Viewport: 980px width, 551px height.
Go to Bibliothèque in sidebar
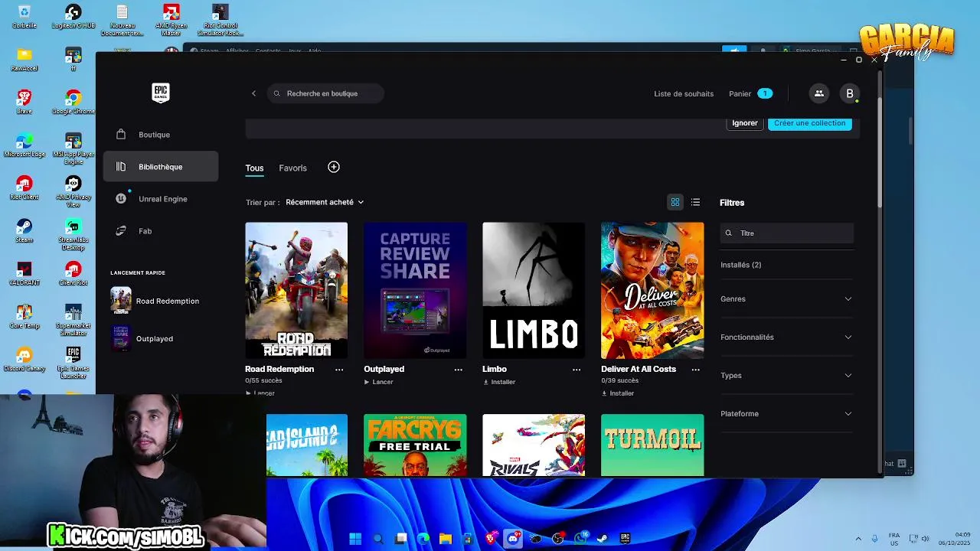tap(161, 167)
